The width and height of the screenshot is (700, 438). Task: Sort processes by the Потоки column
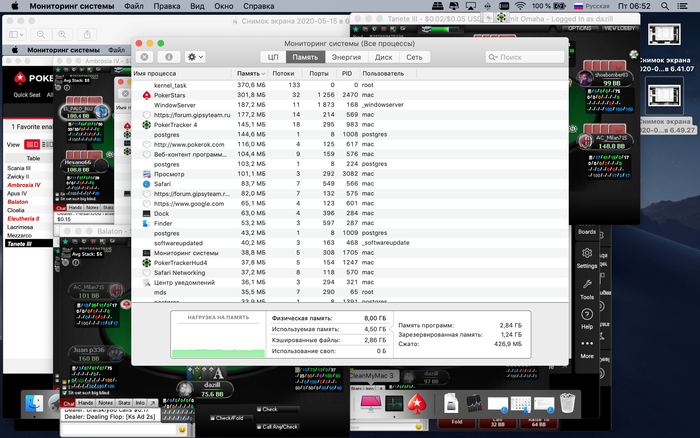point(283,73)
